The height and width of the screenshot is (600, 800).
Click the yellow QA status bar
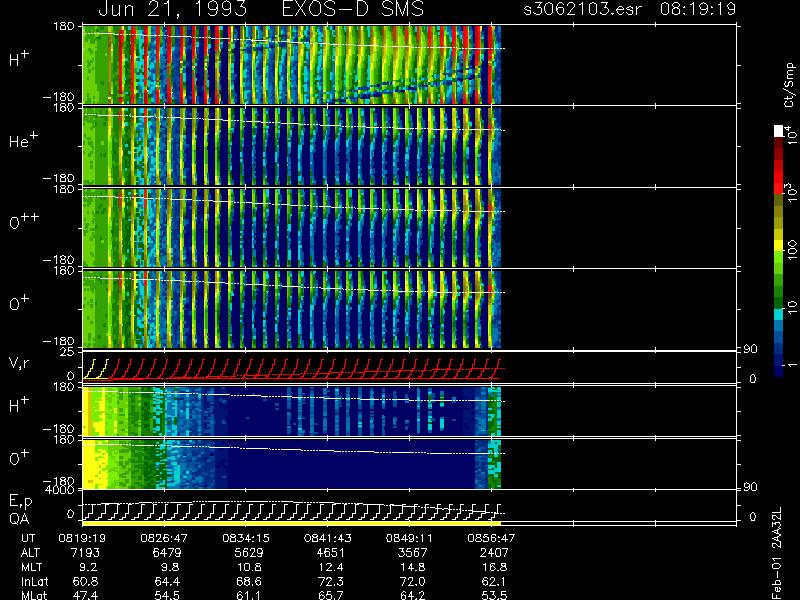click(x=291, y=523)
